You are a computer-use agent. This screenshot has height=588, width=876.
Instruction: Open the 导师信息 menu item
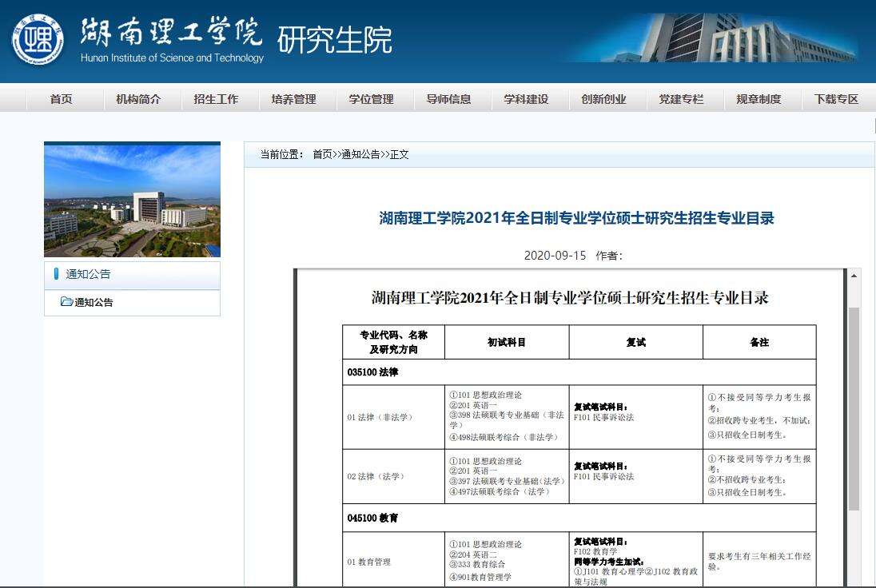[448, 98]
